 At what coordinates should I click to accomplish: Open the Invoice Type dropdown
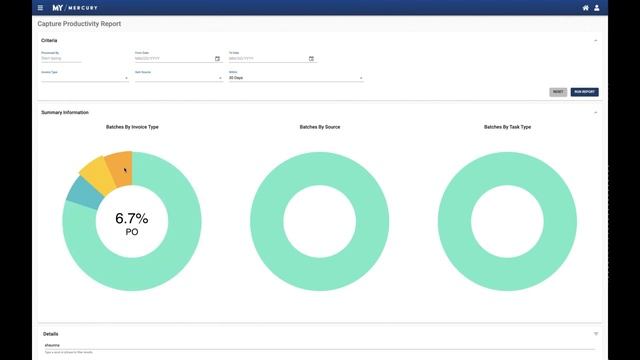(85, 78)
